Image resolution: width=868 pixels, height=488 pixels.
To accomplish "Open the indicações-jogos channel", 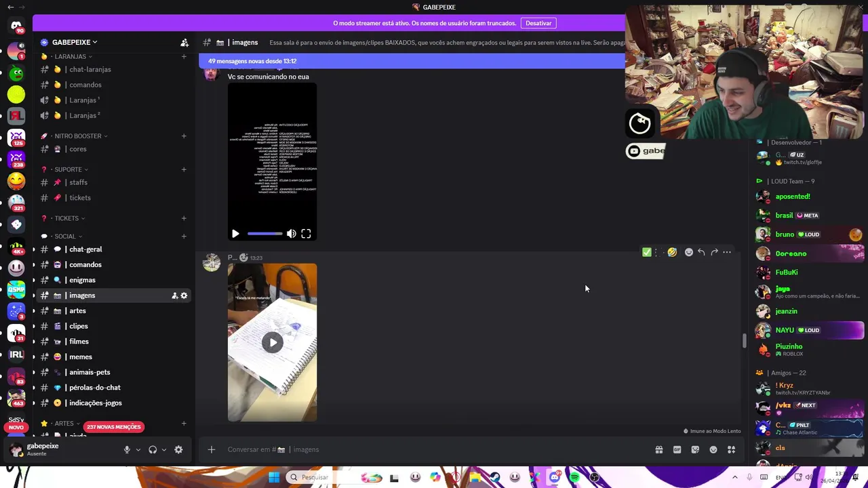I will pyautogui.click(x=114, y=403).
